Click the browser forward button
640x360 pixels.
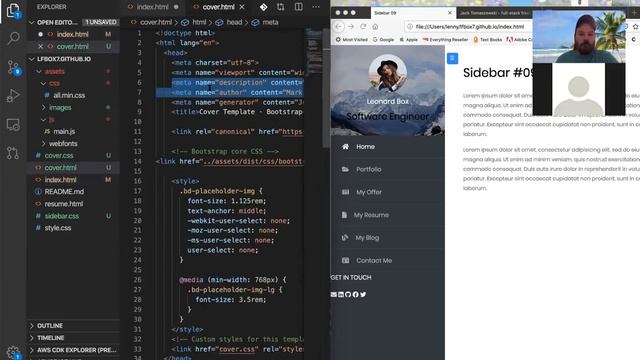click(351, 27)
